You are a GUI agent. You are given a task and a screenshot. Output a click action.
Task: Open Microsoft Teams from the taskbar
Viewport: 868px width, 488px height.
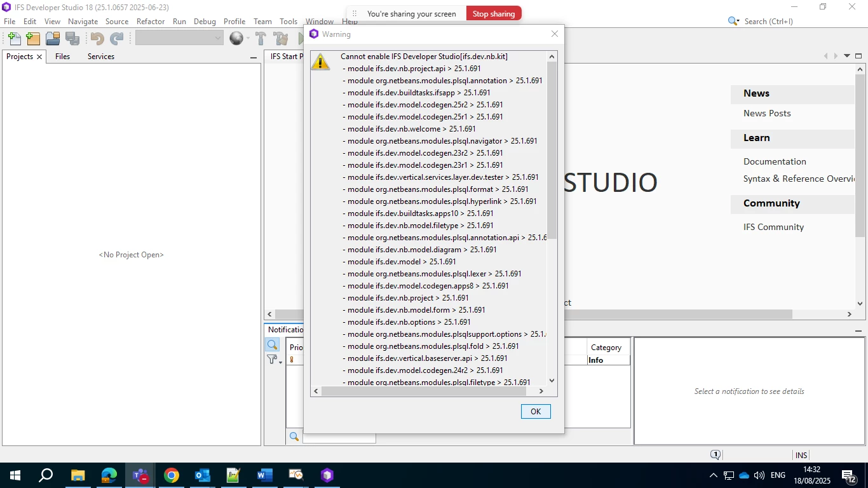[x=140, y=475]
